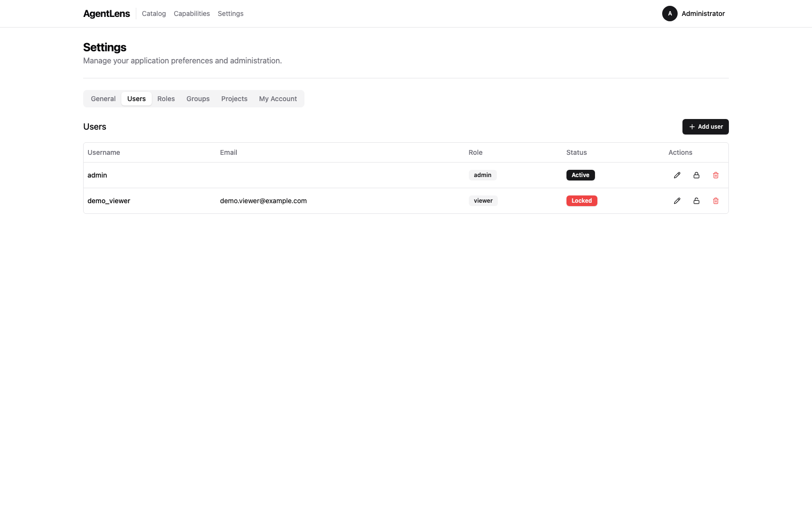
Task: Edit the demo_viewer user
Action: (x=677, y=201)
